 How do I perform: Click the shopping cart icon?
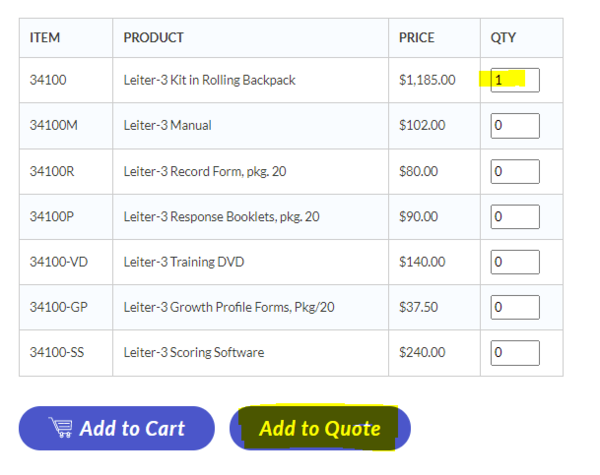(x=61, y=428)
